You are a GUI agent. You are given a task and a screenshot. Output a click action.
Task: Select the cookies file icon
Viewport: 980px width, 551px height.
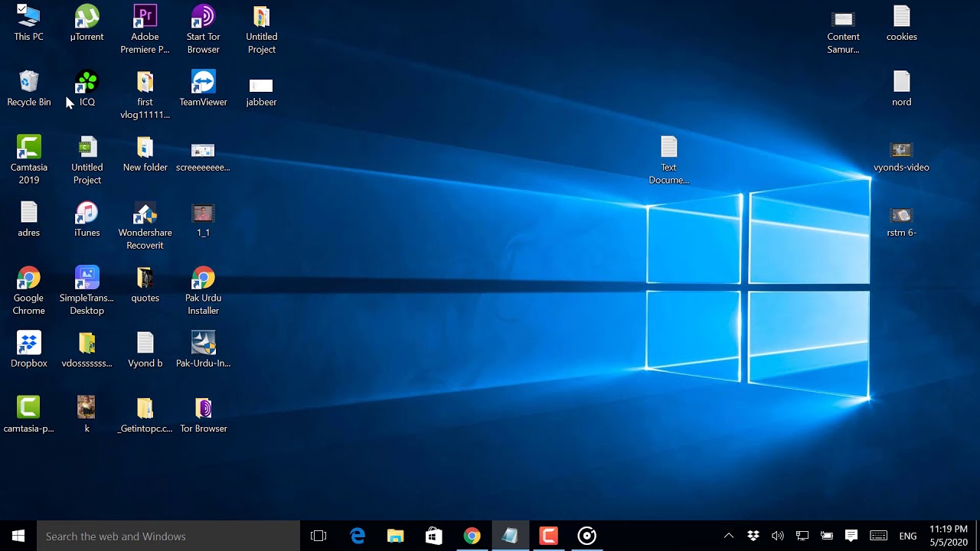point(901,23)
